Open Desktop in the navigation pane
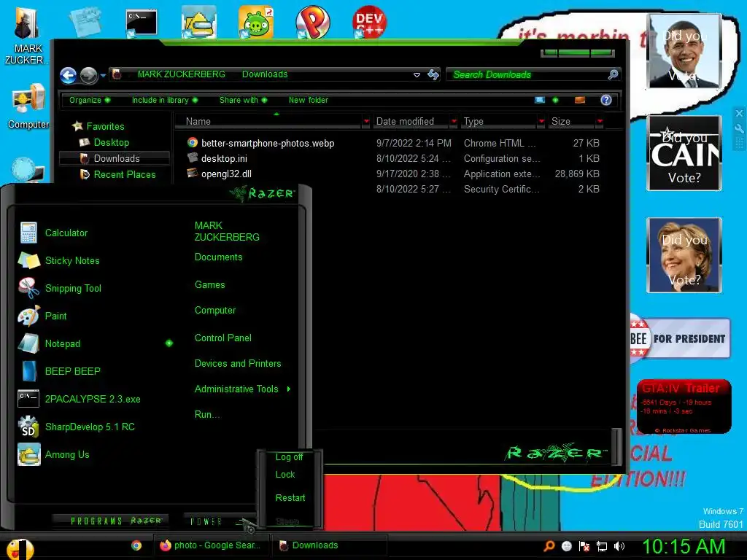The width and height of the screenshot is (747, 560). [x=111, y=142]
